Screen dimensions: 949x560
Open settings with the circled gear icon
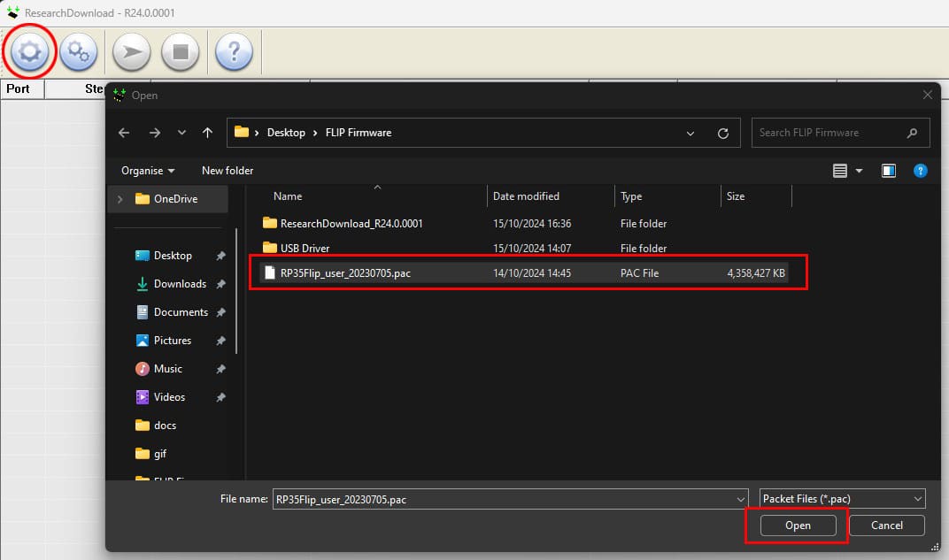click(29, 52)
